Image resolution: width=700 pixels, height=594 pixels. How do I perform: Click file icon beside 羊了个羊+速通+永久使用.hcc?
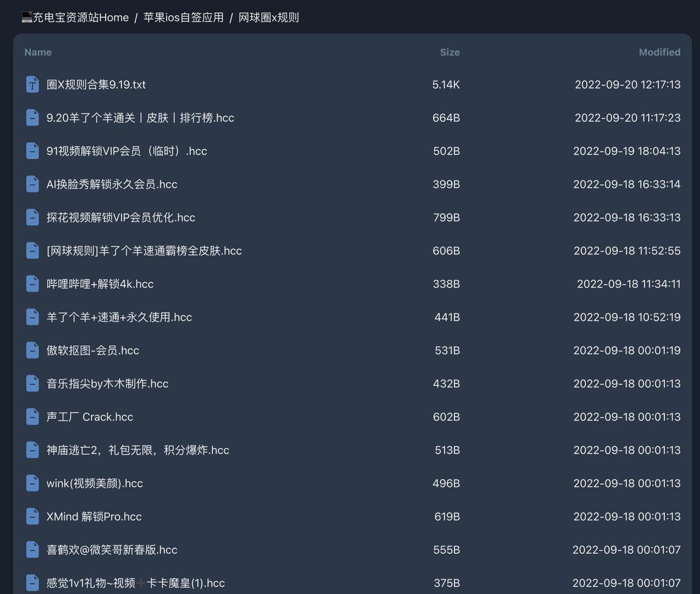click(x=33, y=317)
